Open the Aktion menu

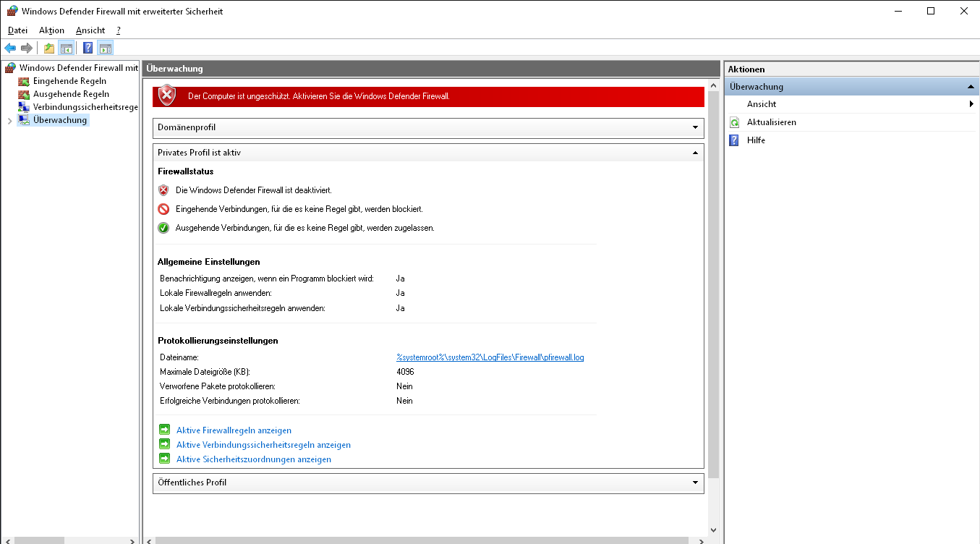[51, 30]
